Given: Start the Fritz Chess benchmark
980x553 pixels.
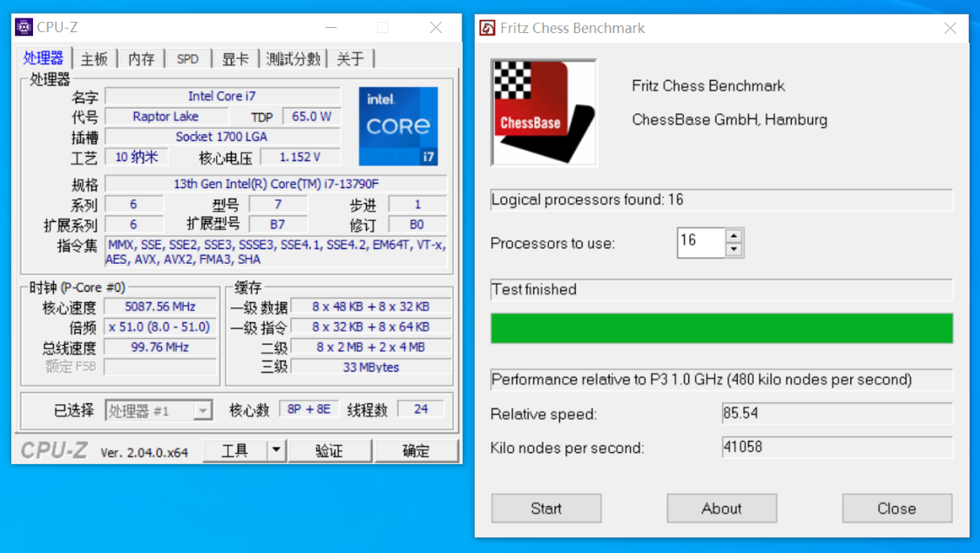Looking at the screenshot, I should coord(546,508).
